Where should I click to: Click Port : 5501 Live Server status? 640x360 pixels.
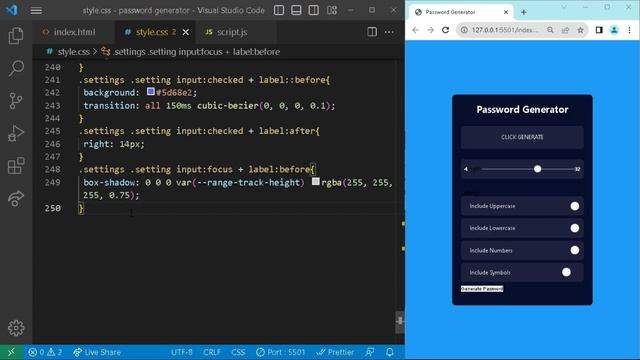coord(281,352)
